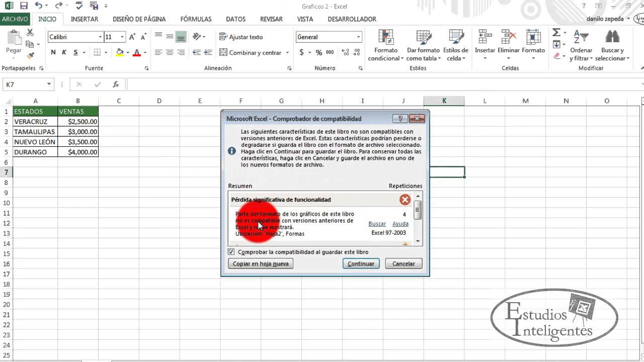Center cell text horizontally

point(170,52)
